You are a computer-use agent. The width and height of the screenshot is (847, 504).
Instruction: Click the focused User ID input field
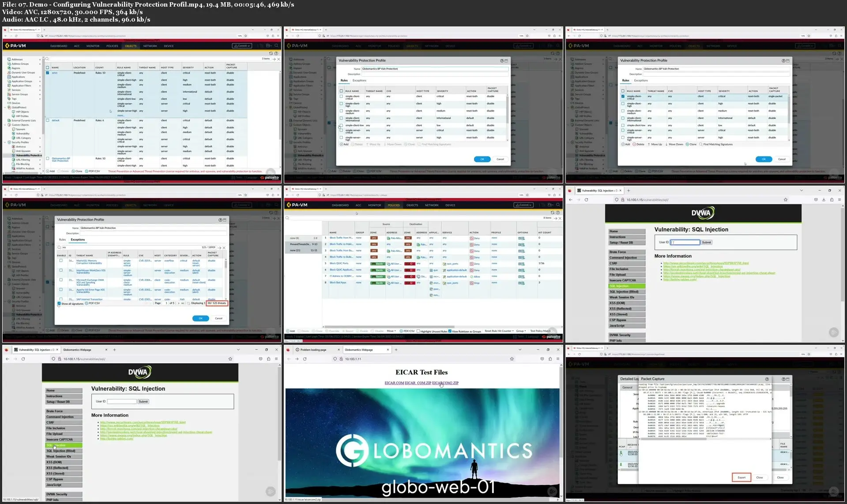point(685,242)
